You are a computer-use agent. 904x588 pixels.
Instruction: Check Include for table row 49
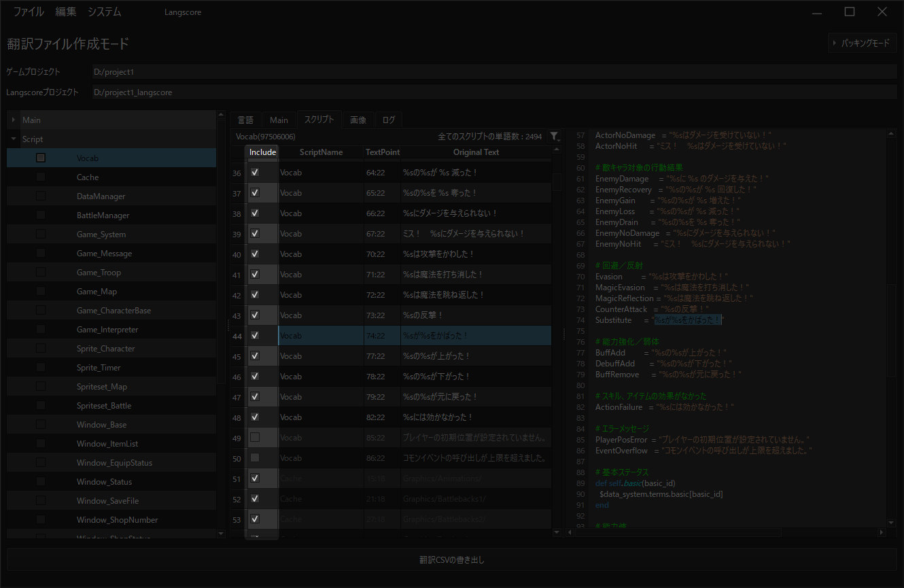coord(255,437)
